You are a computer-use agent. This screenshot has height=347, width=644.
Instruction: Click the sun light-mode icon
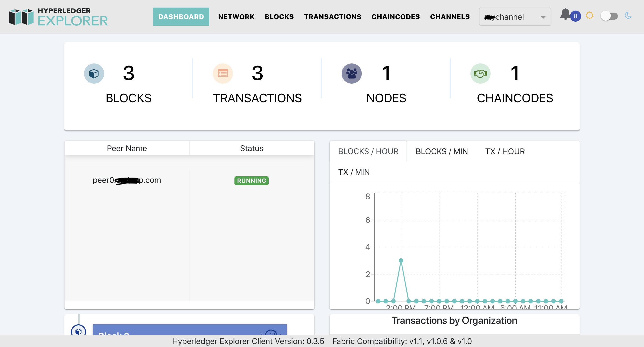pos(589,16)
